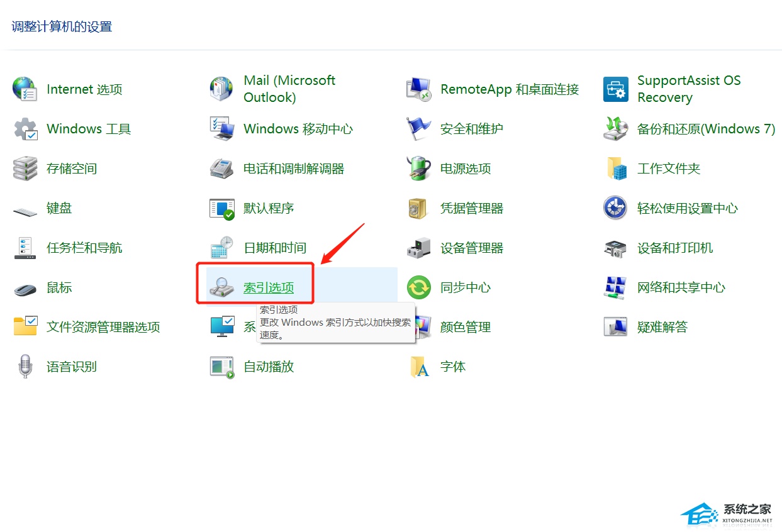The width and height of the screenshot is (782, 532).
Task: Click the 疑难解答 link
Action: pyautogui.click(x=662, y=327)
